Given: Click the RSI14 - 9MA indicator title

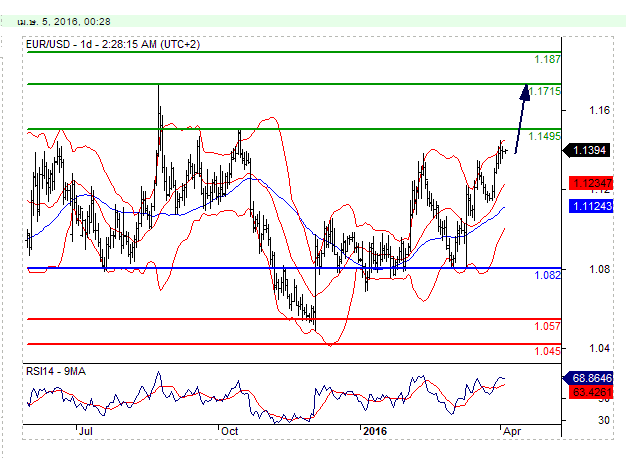Looking at the screenshot, I should point(56,371).
